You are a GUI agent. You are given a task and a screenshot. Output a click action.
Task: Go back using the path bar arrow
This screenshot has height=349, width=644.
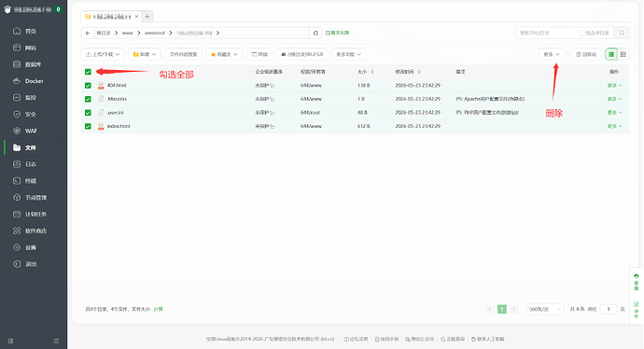88,33
